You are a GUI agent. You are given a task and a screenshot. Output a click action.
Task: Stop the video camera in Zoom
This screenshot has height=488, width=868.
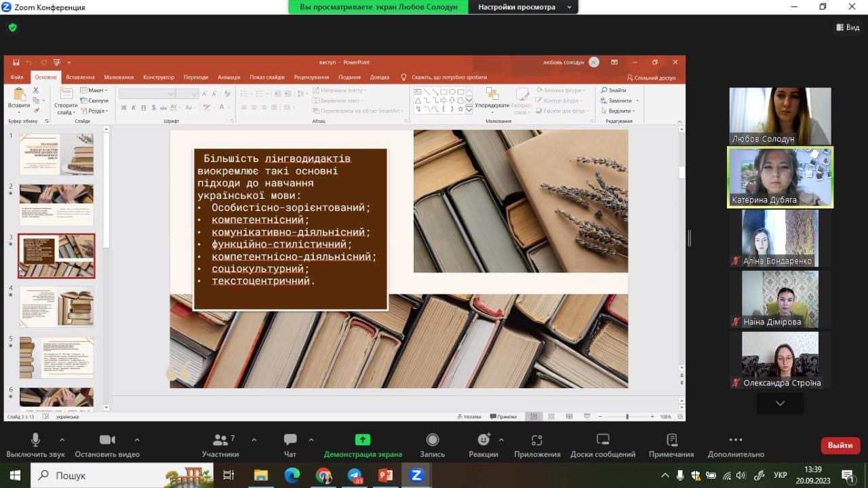pyautogui.click(x=107, y=445)
